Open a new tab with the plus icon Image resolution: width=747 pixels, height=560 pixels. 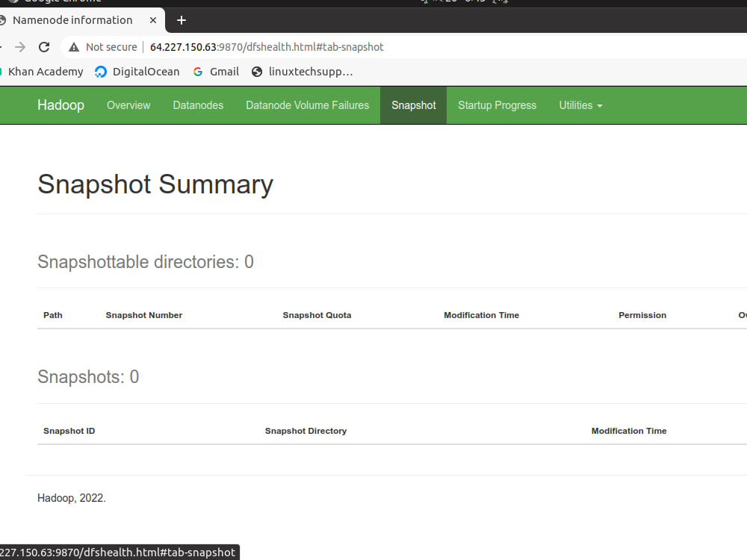click(181, 20)
